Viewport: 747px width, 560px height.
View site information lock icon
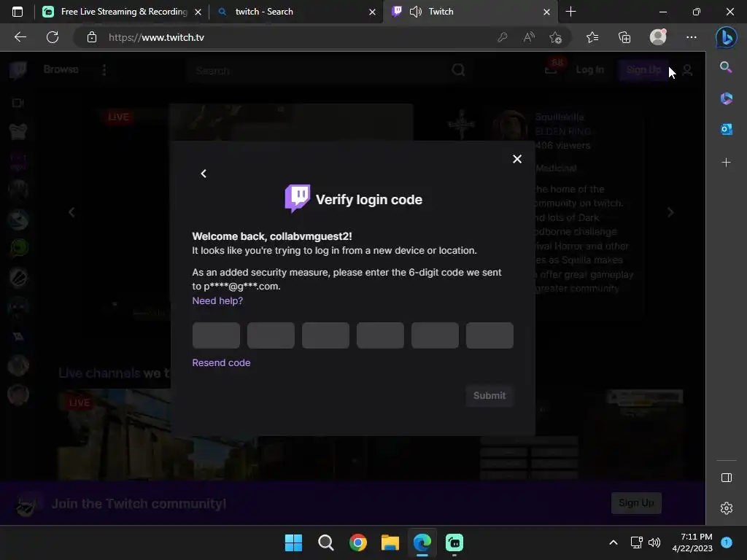pyautogui.click(x=92, y=37)
